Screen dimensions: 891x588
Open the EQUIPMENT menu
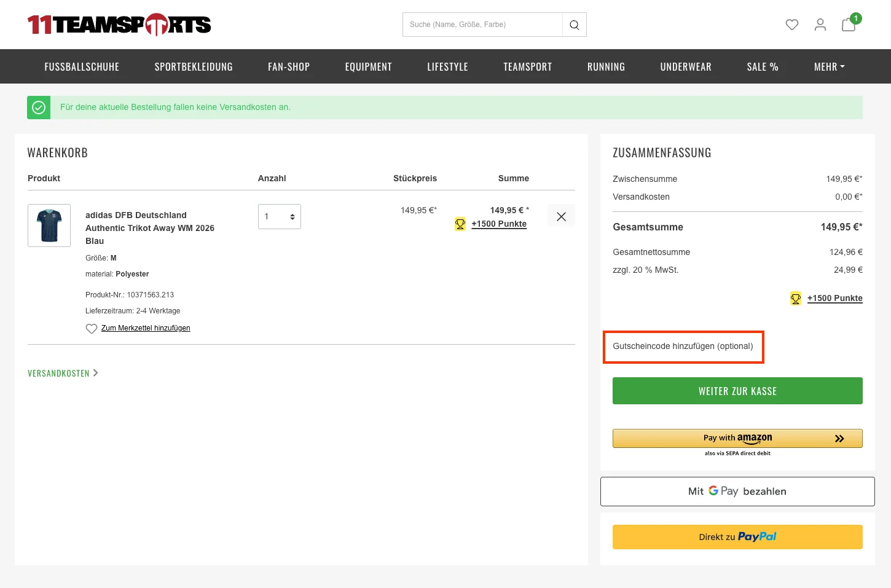click(x=368, y=66)
